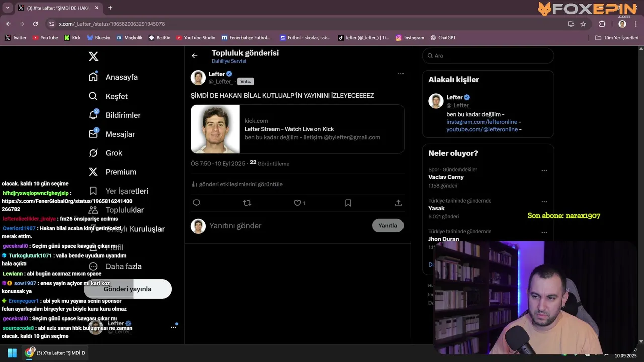
Task: Reload the page
Action: pos(35,24)
